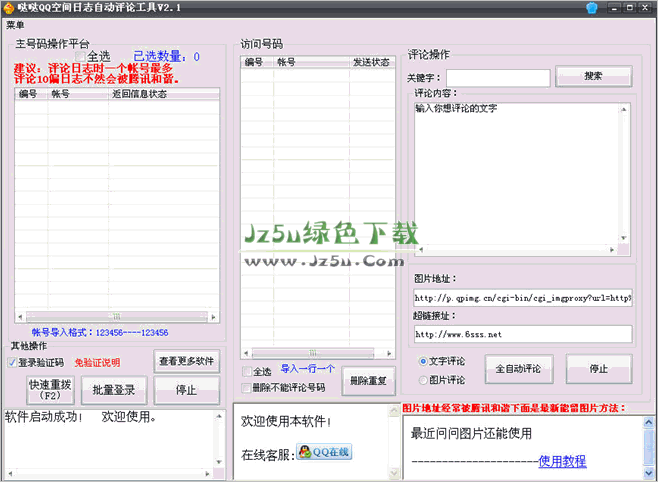Click the 删除重复 button
The image size is (658, 482).
[368, 381]
